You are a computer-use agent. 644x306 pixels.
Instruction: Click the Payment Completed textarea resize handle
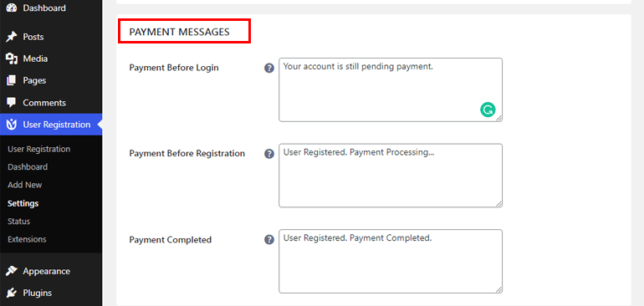(x=498, y=289)
